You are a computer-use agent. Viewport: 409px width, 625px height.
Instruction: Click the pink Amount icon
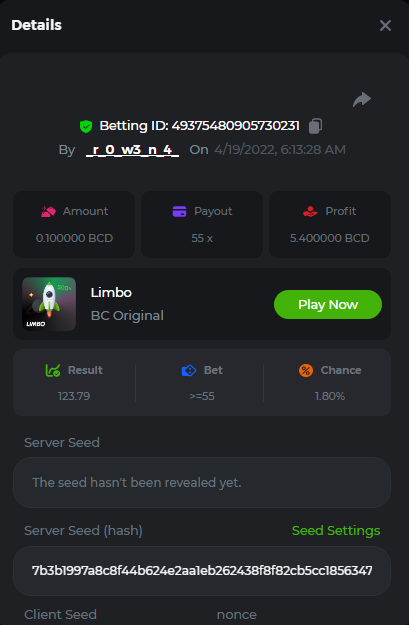tap(48, 211)
